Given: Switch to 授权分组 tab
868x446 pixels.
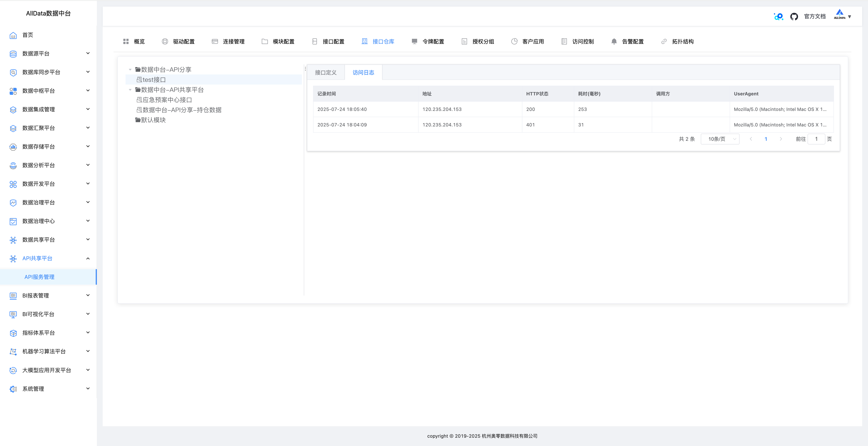Looking at the screenshot, I should [x=477, y=41].
